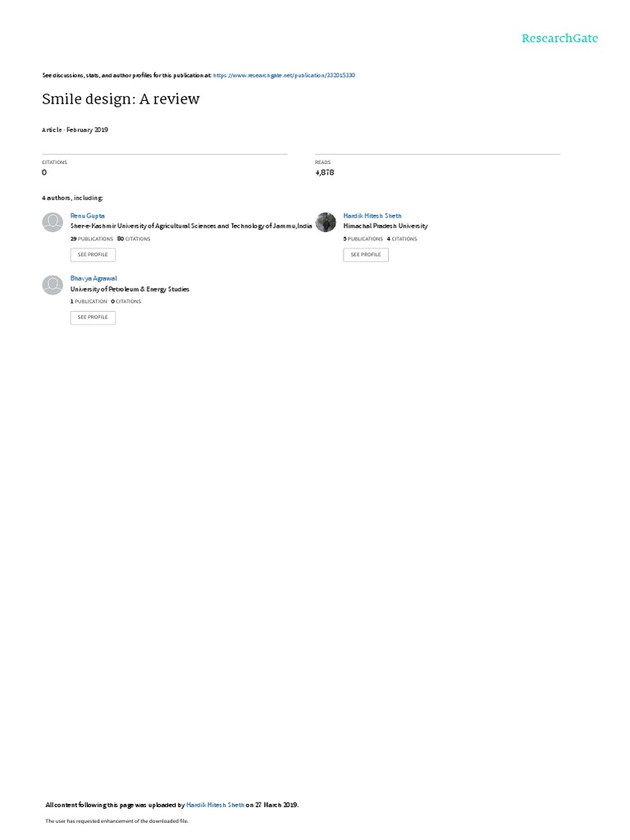The height and width of the screenshot is (840, 630).
Task: Click the reads count 4,878
Action: [325, 172]
